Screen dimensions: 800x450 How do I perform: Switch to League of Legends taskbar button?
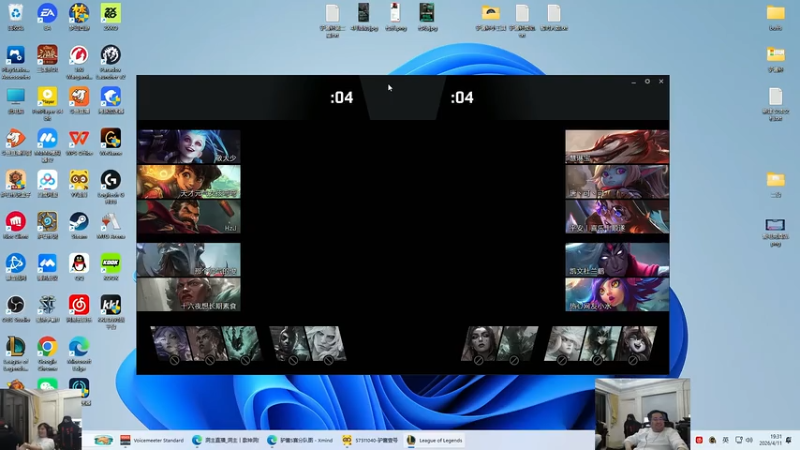[x=435, y=440]
